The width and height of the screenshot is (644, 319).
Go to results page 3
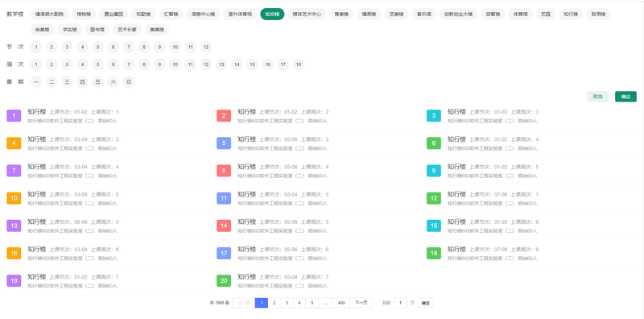(x=287, y=303)
